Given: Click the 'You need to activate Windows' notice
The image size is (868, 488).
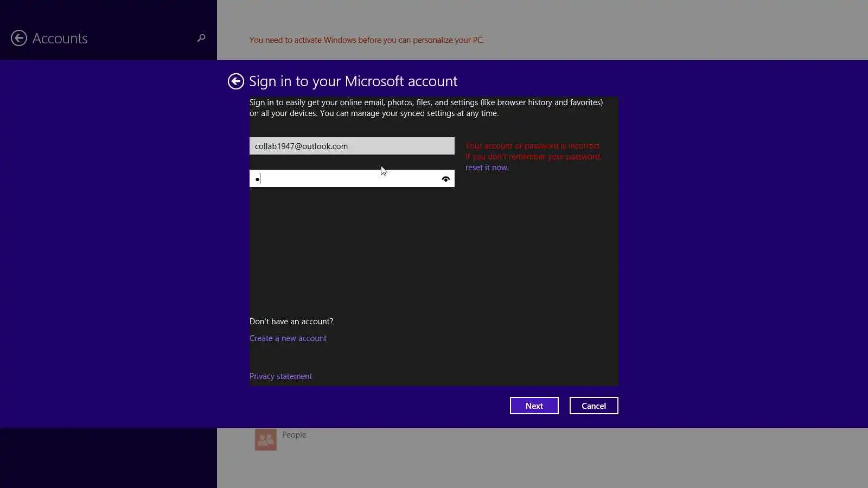Looking at the screenshot, I should (367, 40).
